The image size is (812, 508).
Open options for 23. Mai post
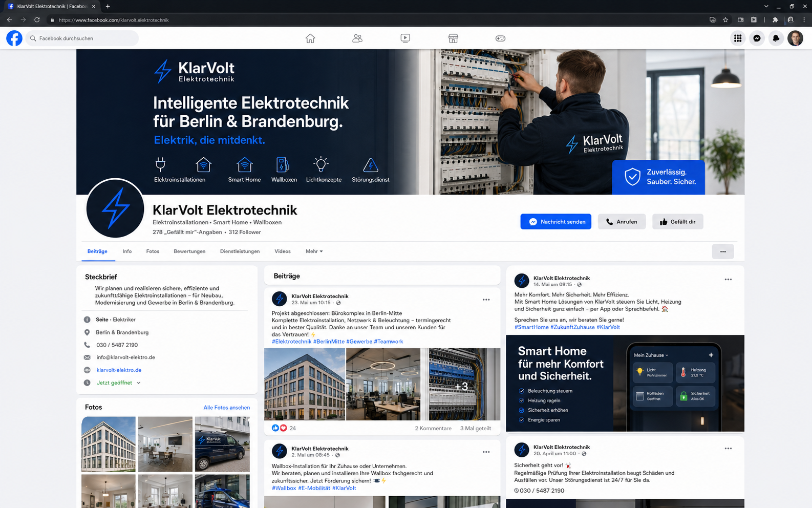[486, 300]
